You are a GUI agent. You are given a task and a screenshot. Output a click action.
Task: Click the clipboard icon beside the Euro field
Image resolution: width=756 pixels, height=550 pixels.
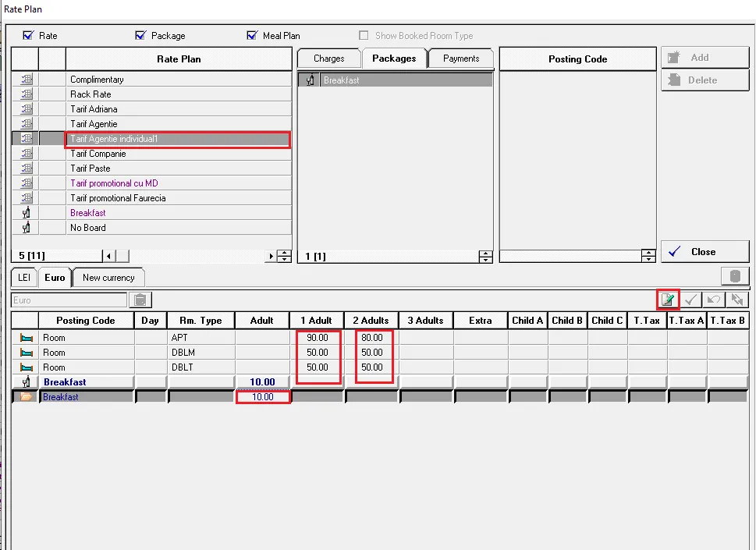coord(140,300)
